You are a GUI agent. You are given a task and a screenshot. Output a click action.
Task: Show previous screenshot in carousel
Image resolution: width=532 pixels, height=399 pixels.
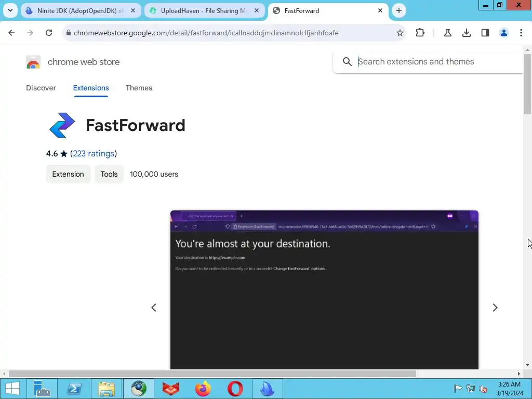tap(154, 308)
